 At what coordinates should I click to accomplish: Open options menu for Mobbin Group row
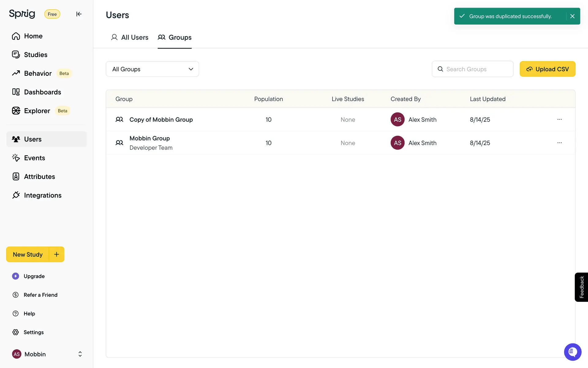(x=559, y=143)
